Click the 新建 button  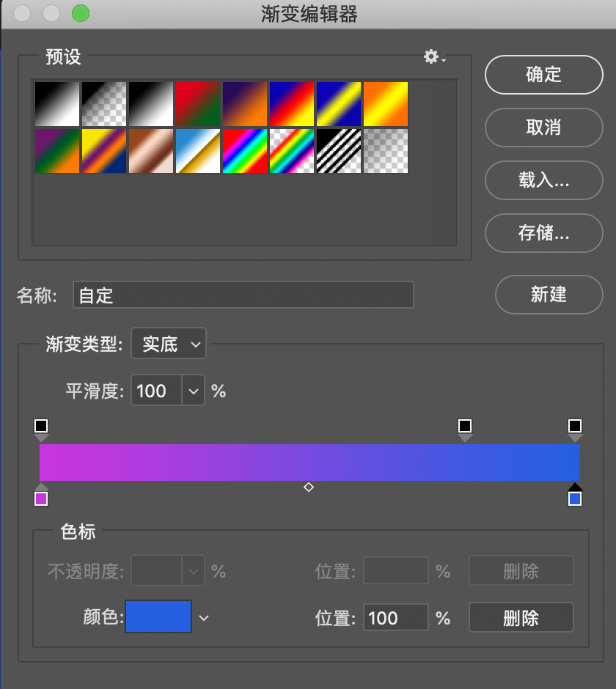click(x=549, y=295)
